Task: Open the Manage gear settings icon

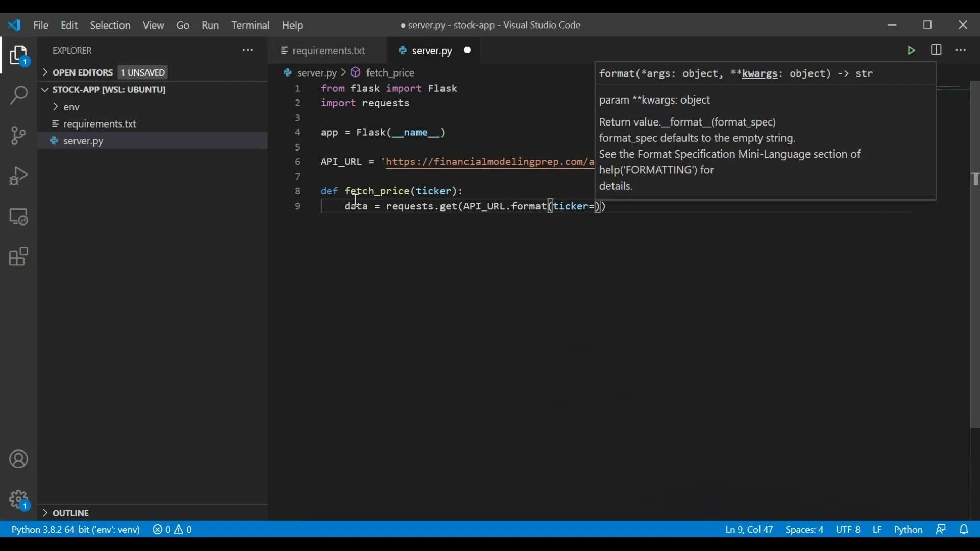Action: coord(18,499)
